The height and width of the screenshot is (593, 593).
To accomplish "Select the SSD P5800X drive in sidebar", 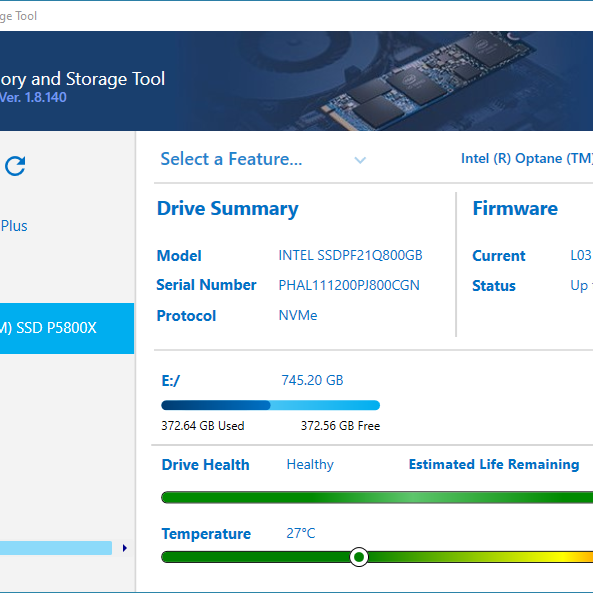I will (x=67, y=328).
